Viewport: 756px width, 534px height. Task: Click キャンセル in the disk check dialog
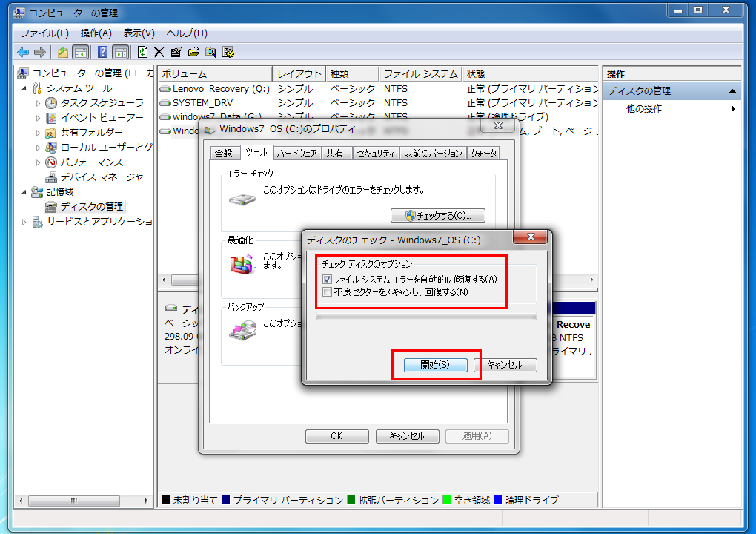[505, 365]
